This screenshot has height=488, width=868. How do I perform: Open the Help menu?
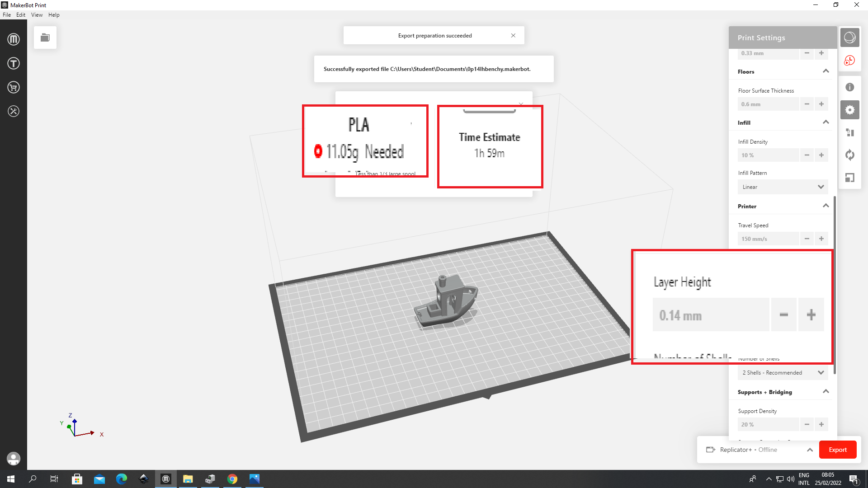tap(54, 15)
